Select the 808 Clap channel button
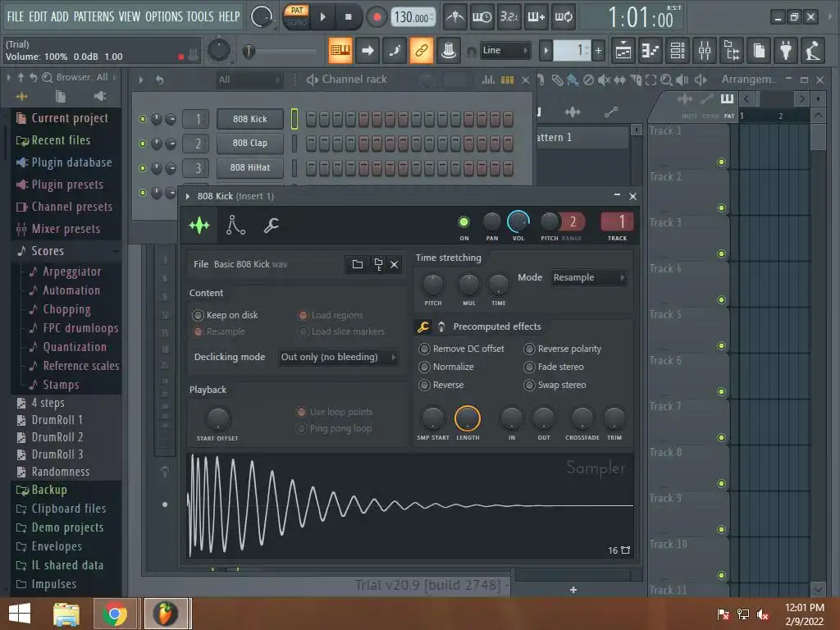The width and height of the screenshot is (840, 630). [x=249, y=143]
